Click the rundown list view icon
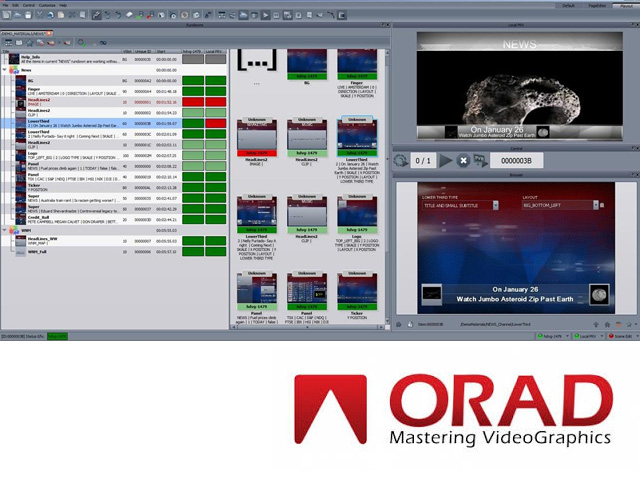This screenshot has width=640, height=480. pyautogui.click(x=8, y=42)
